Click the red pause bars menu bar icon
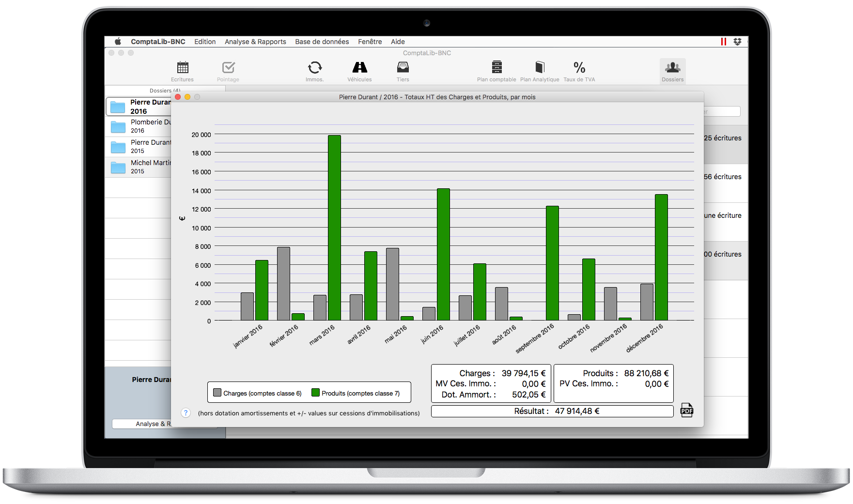 point(724,42)
